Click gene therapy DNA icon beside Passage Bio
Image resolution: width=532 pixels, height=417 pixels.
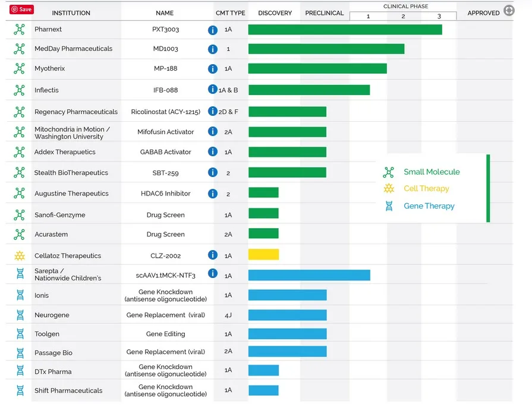point(20,353)
